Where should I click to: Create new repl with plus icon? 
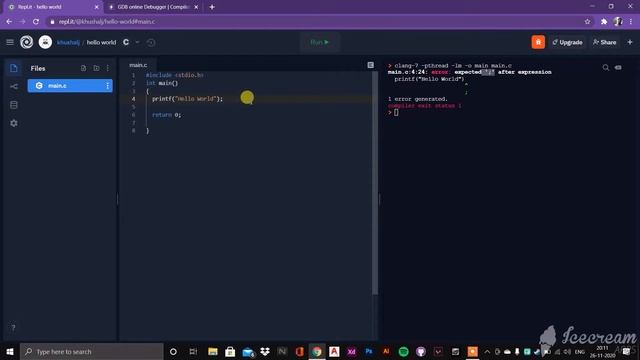[x=630, y=42]
